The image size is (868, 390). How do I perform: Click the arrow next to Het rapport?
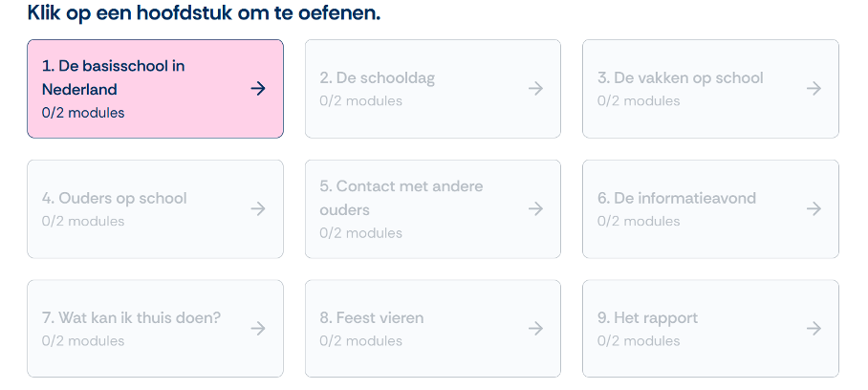point(814,329)
